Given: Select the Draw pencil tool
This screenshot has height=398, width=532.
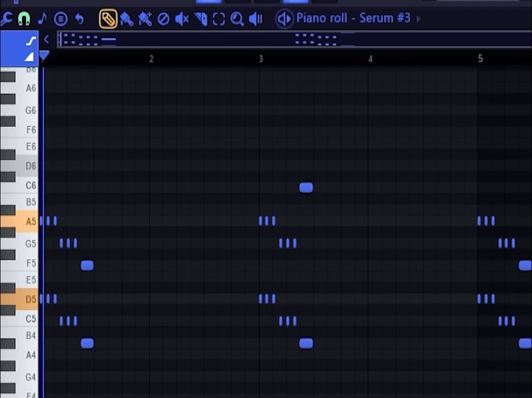Looking at the screenshot, I should 108,19.
